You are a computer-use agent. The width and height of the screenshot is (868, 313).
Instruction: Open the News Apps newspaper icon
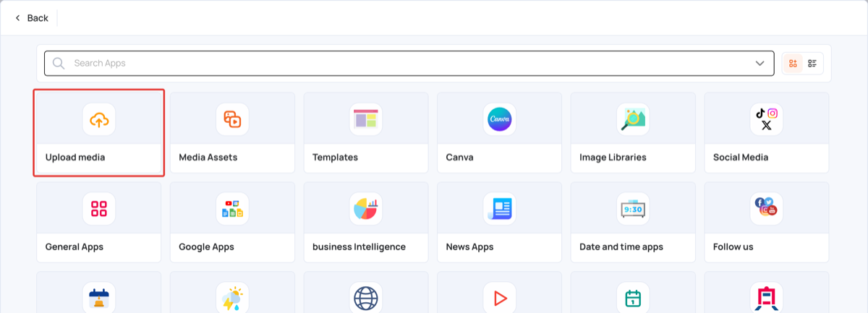coord(499,209)
